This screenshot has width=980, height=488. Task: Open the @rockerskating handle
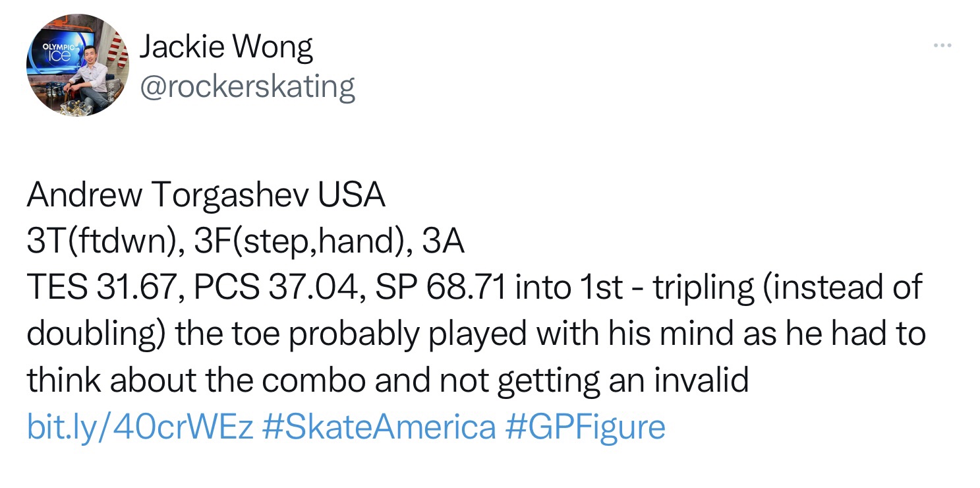tap(247, 86)
